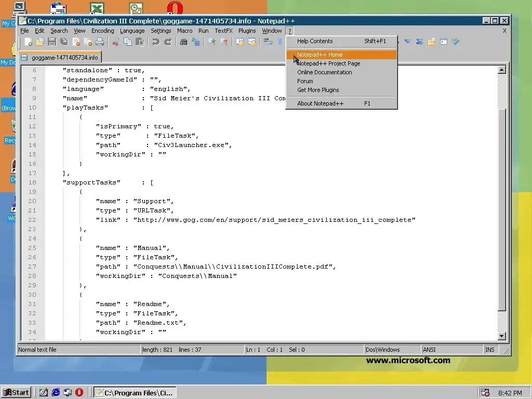
Task: Open About Notepad++ from the menu
Action: (x=341, y=103)
